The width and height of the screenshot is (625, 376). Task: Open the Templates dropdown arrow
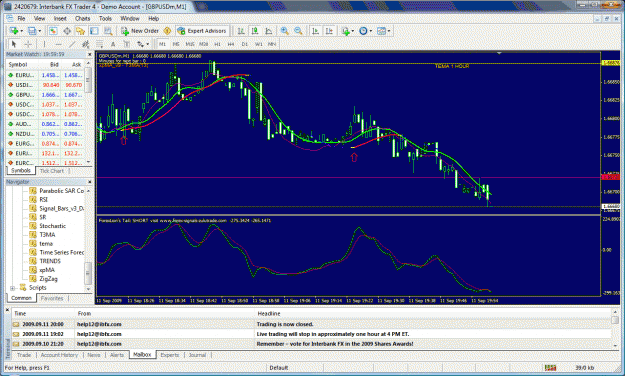tap(389, 31)
